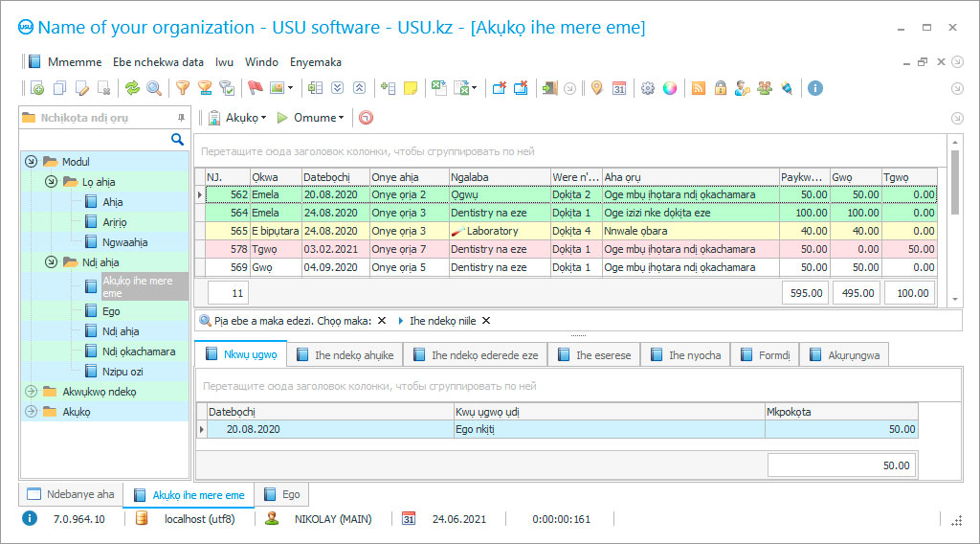Click the map location pin icon
Viewport: 980px width, 544px height.
[596, 88]
